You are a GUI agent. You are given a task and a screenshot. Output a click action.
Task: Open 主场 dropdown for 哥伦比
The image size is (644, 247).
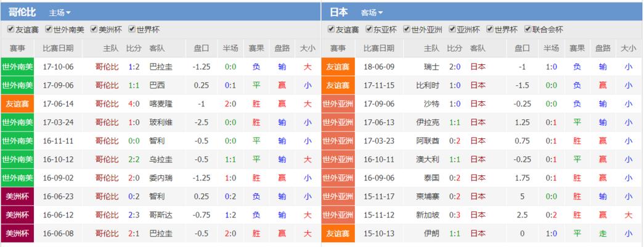tap(60, 13)
